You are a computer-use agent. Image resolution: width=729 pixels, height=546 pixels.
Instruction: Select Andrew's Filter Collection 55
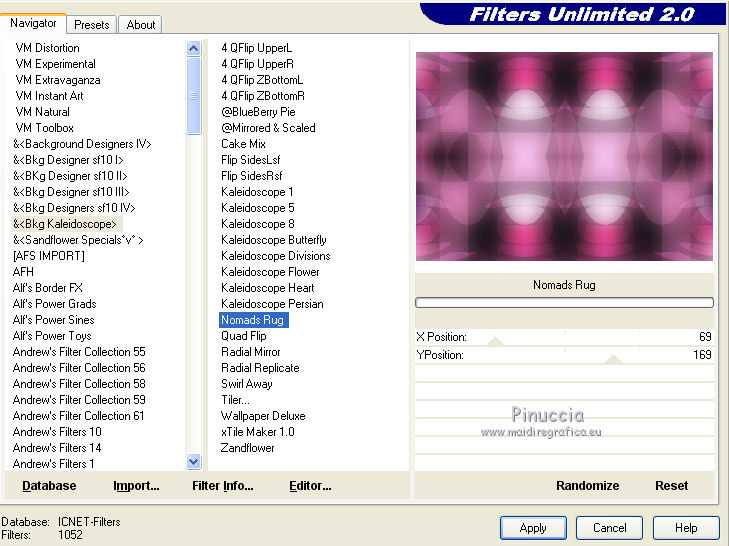(x=79, y=352)
